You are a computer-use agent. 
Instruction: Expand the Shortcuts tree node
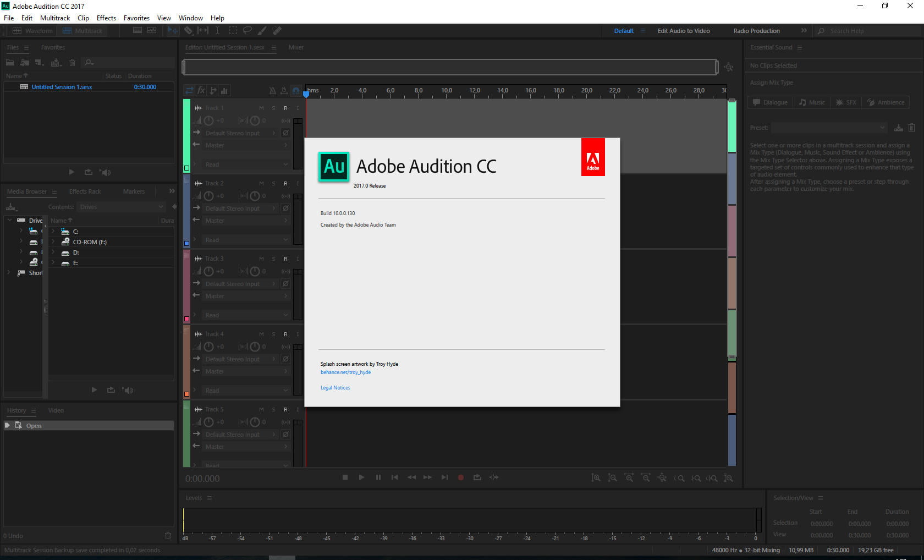point(9,272)
